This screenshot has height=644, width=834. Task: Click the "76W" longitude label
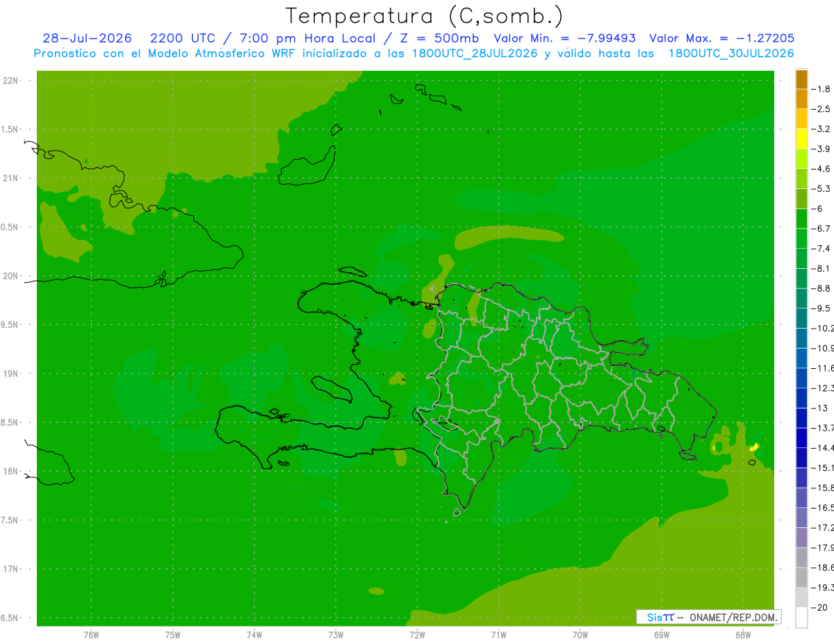pos(91,634)
